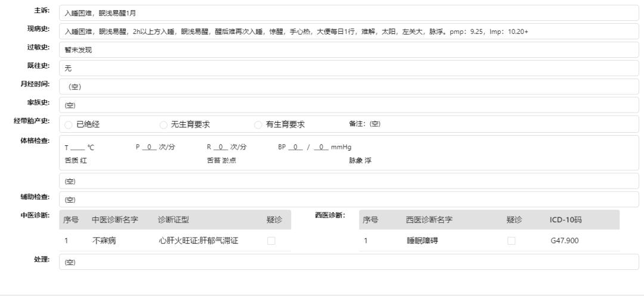Click the 经带胎产史 label
This screenshot has height=296, width=644.
tap(32, 121)
